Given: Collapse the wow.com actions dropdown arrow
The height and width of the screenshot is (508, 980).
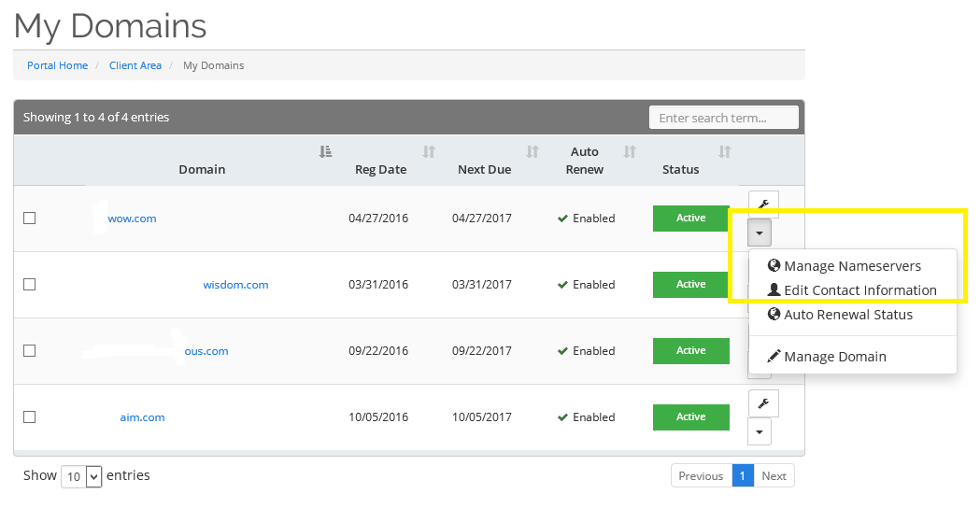Looking at the screenshot, I should [760, 233].
